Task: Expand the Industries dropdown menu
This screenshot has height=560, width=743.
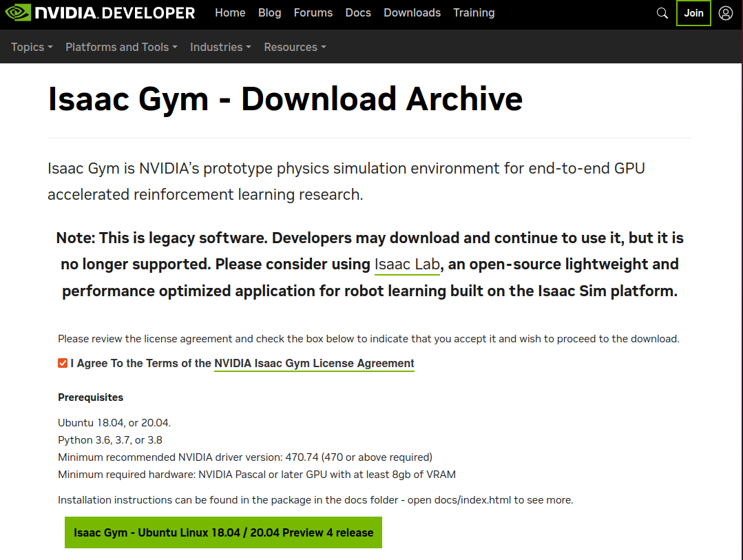Action: 220,47
